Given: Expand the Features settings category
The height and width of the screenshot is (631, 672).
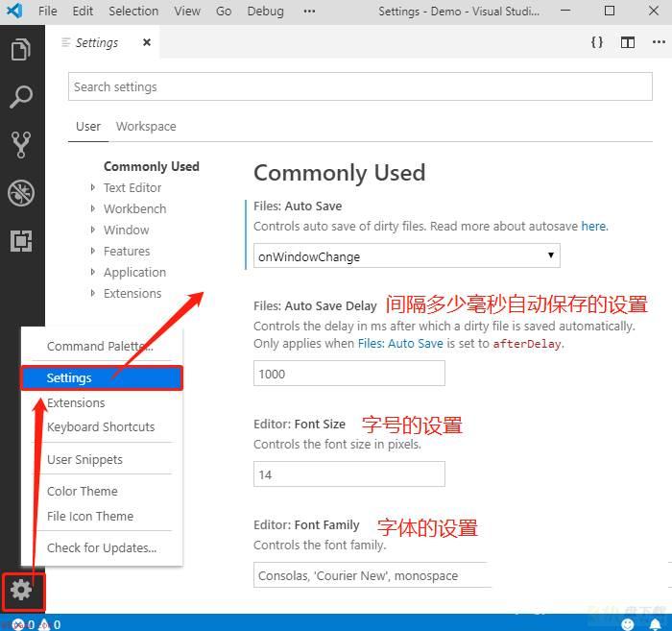Looking at the screenshot, I should tap(127, 252).
